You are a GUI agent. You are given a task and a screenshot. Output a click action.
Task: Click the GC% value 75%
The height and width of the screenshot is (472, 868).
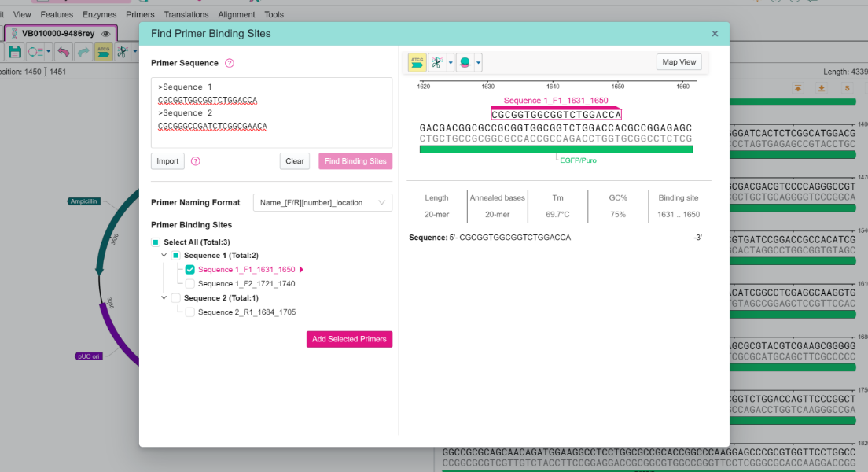tap(618, 215)
